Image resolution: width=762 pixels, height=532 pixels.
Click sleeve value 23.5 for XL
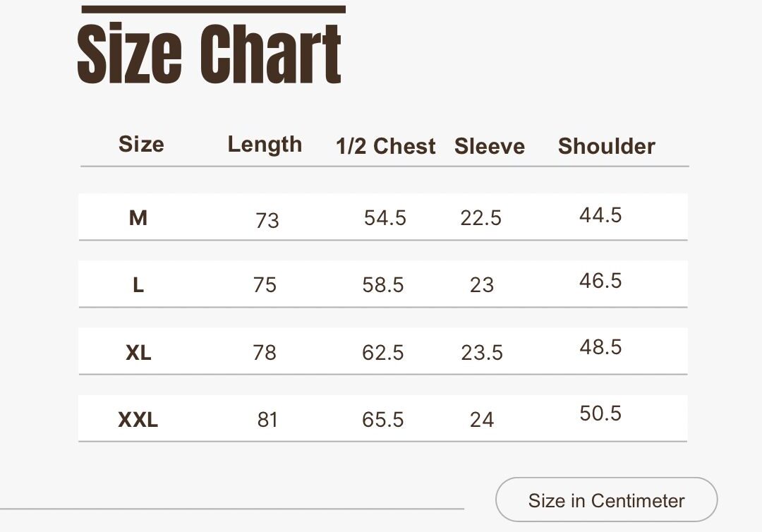482,353
